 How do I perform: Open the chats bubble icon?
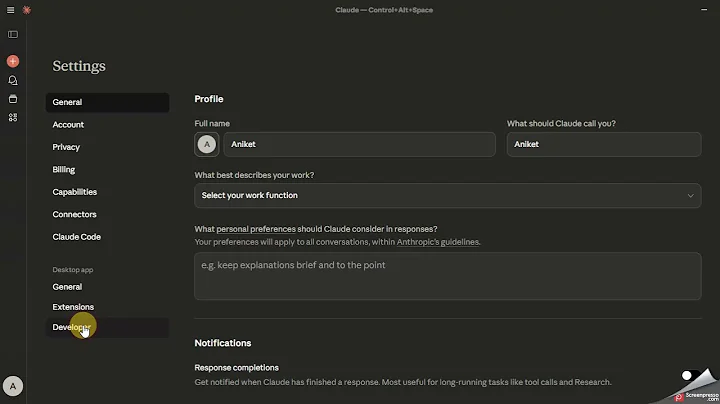coord(13,80)
